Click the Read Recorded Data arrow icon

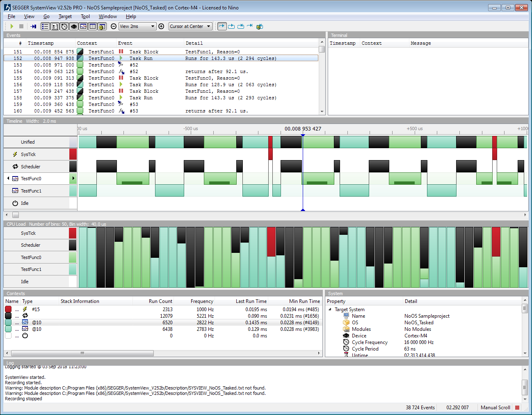point(33,26)
